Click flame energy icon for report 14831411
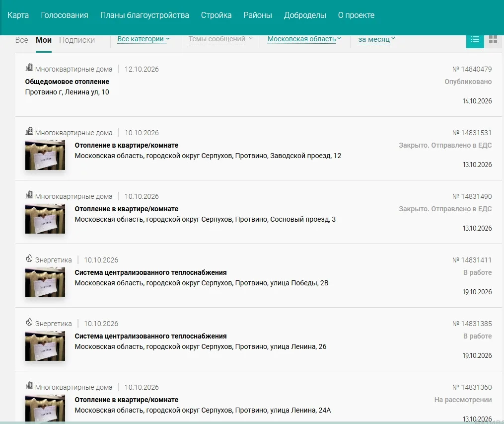 point(29,258)
